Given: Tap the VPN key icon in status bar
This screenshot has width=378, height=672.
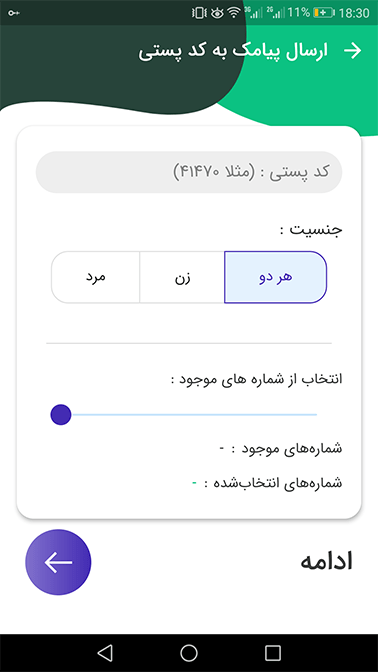Looking at the screenshot, I should [x=14, y=13].
